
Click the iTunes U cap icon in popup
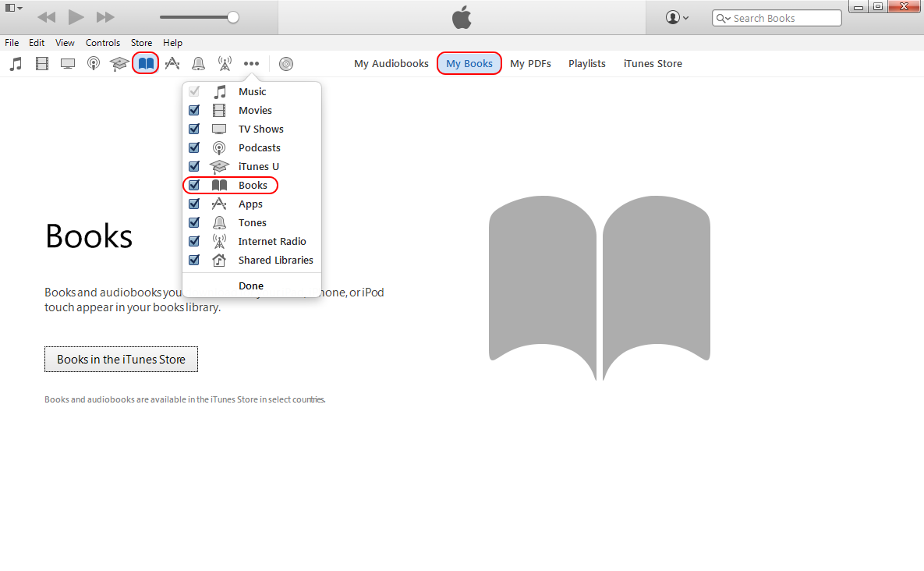coord(219,167)
